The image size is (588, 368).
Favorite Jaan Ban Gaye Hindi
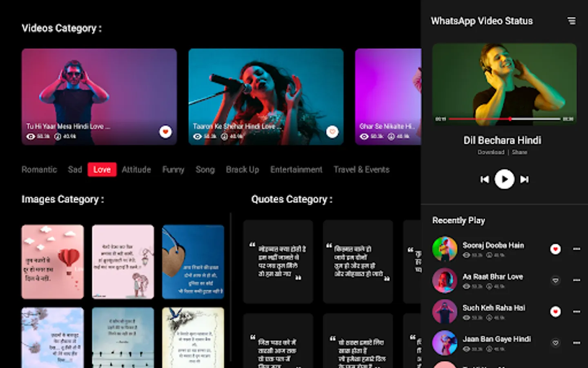(555, 343)
